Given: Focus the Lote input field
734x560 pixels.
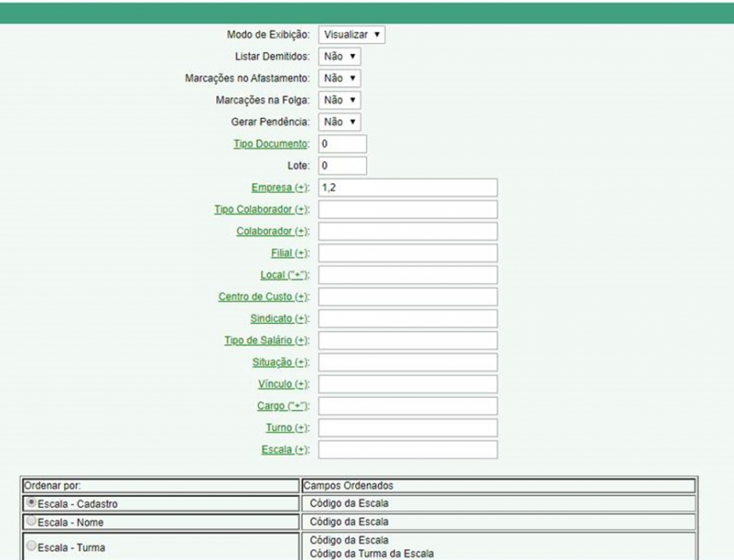Looking at the screenshot, I should (342, 166).
